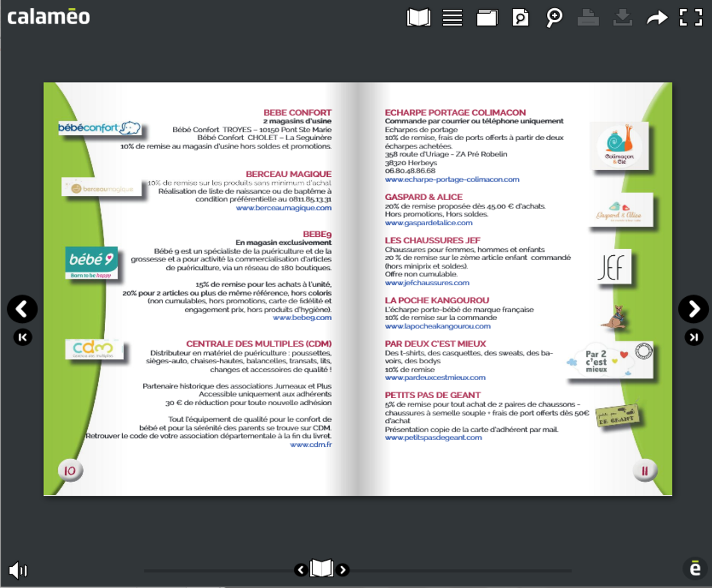The width and height of the screenshot is (712, 588).
Task: Click the small next arrow on slider
Action: 342,570
